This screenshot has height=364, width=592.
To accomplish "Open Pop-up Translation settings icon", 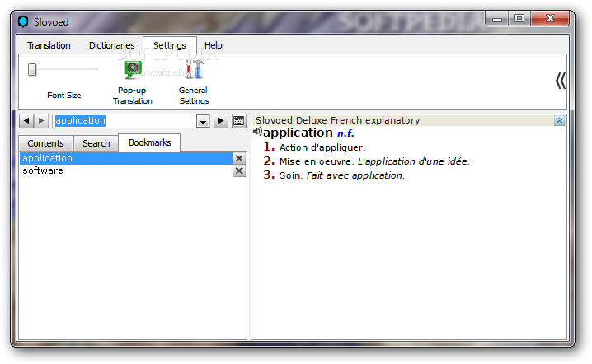I will click(133, 70).
